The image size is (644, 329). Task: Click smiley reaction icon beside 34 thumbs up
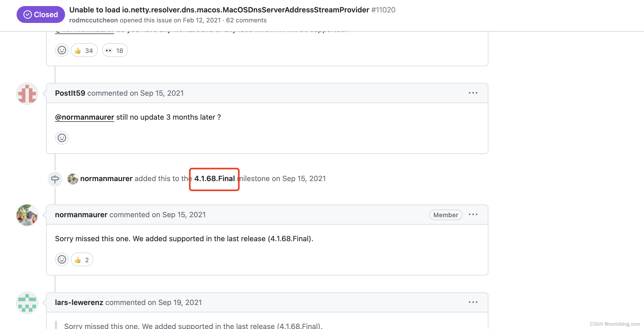click(62, 50)
